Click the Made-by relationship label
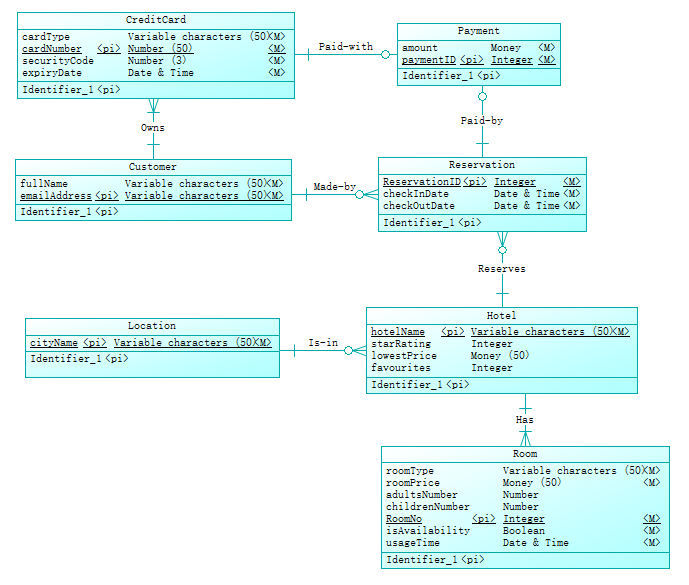This screenshot has height=585, width=689. click(x=334, y=187)
